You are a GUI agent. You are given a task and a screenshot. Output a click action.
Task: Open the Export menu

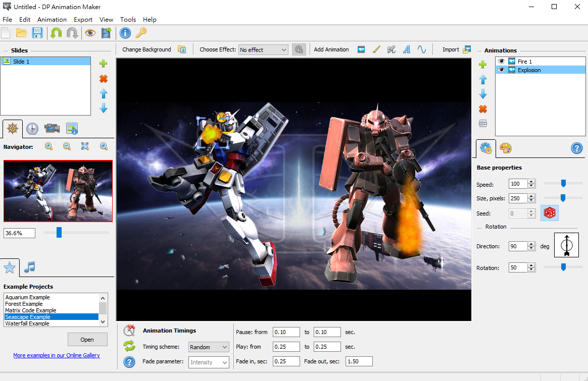click(x=83, y=19)
